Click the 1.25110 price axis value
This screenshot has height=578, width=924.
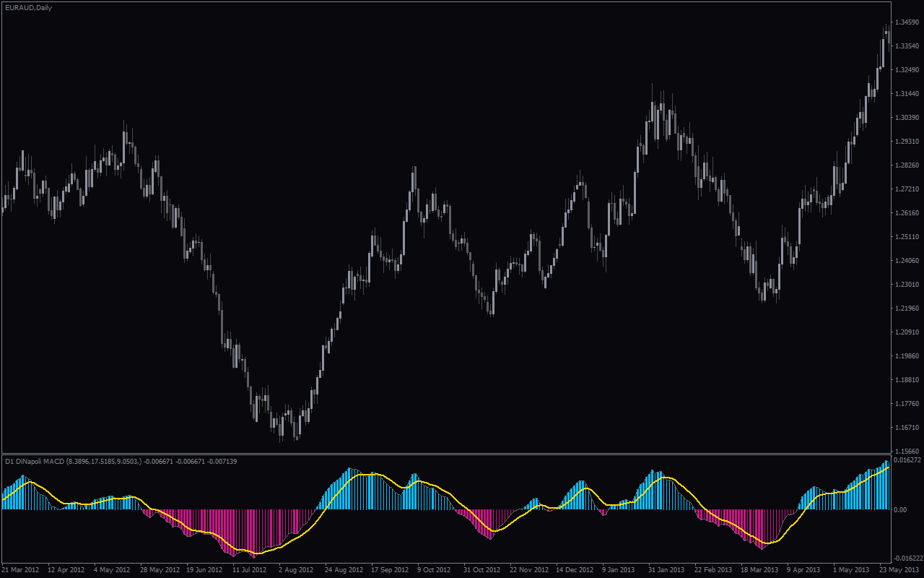(x=907, y=237)
